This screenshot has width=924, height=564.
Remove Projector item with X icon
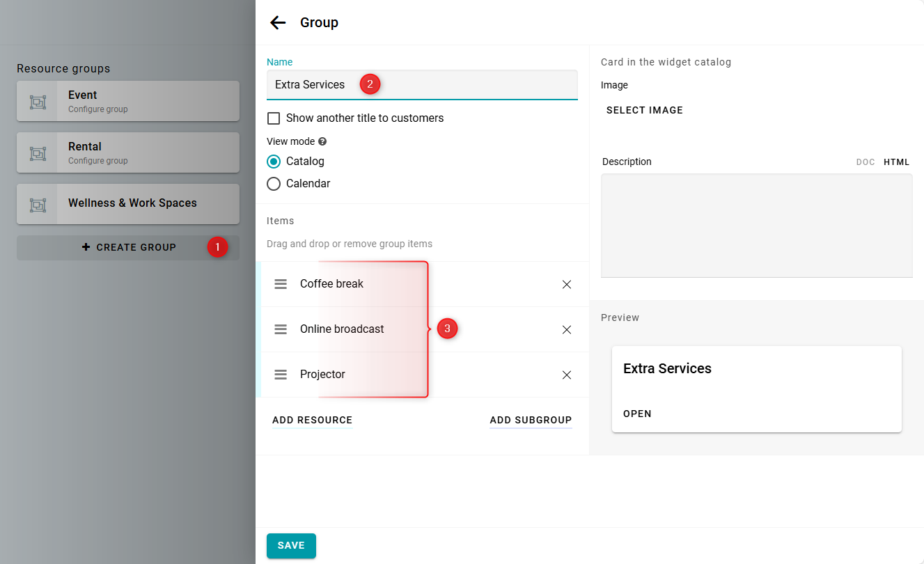(x=566, y=375)
